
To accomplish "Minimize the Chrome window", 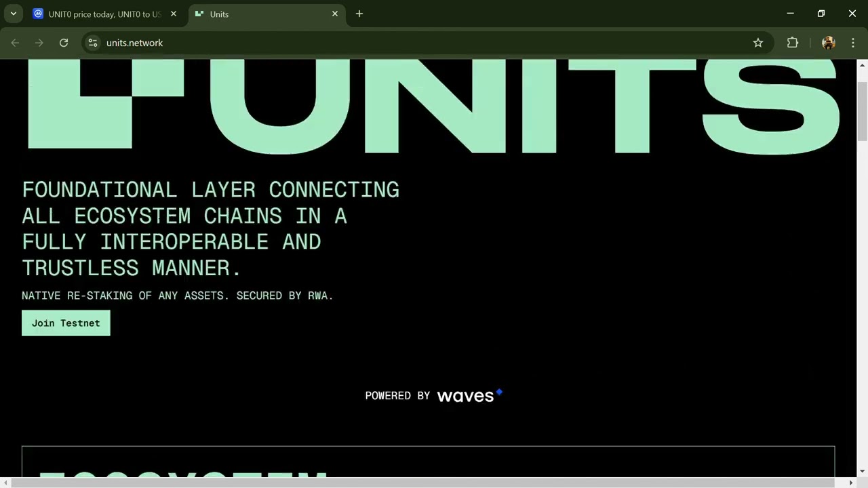I will point(790,14).
